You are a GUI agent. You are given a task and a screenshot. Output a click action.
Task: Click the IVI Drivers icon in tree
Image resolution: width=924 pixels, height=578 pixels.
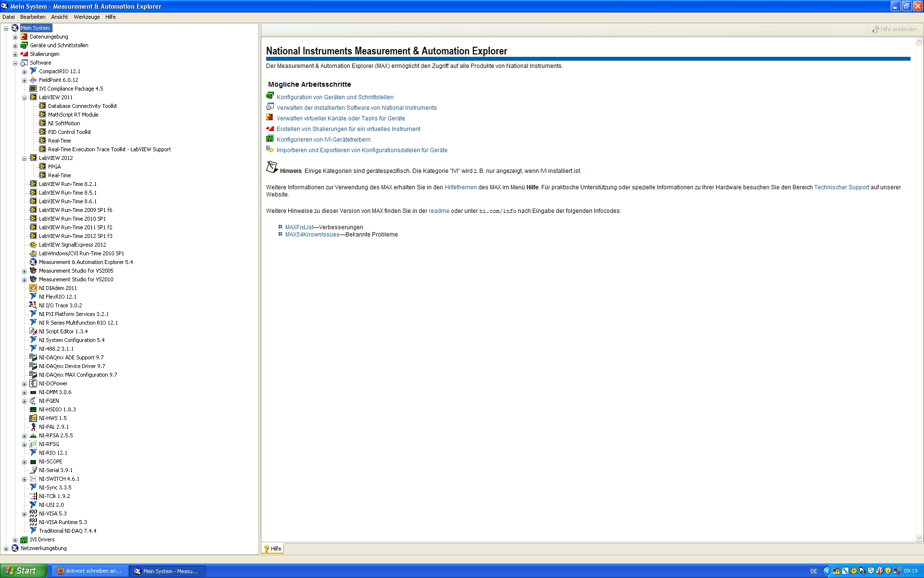tap(24, 539)
